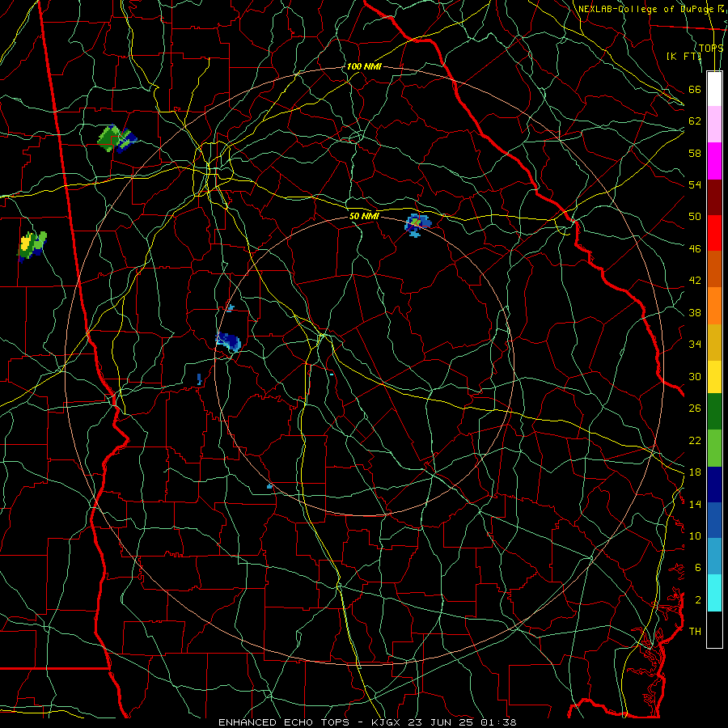The height and width of the screenshot is (728, 728).
Task: Click the '100 NMI' range ring label
Action: [x=364, y=66]
